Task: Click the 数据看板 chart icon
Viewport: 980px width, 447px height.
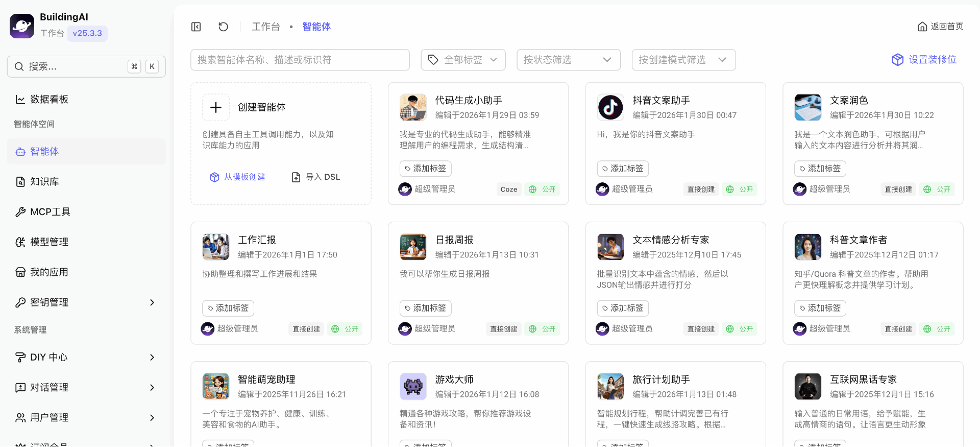Action: point(20,100)
